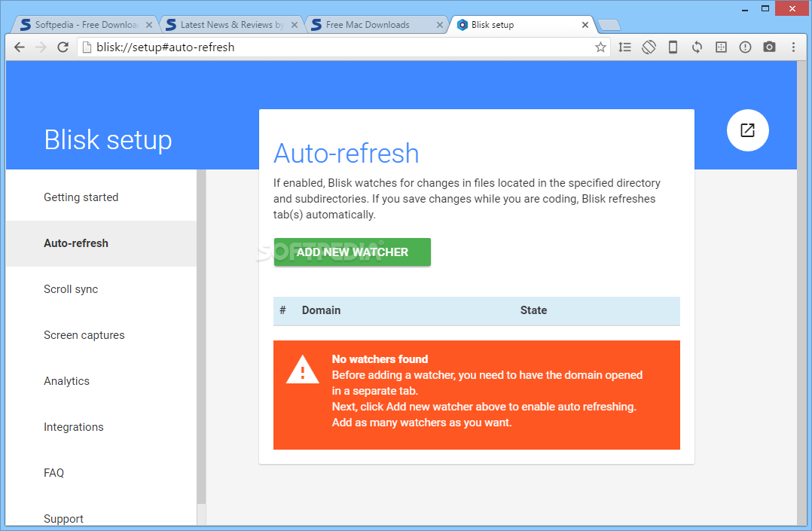Viewport: 812px width, 531px height.
Task: Click the State column header
Action: (533, 310)
